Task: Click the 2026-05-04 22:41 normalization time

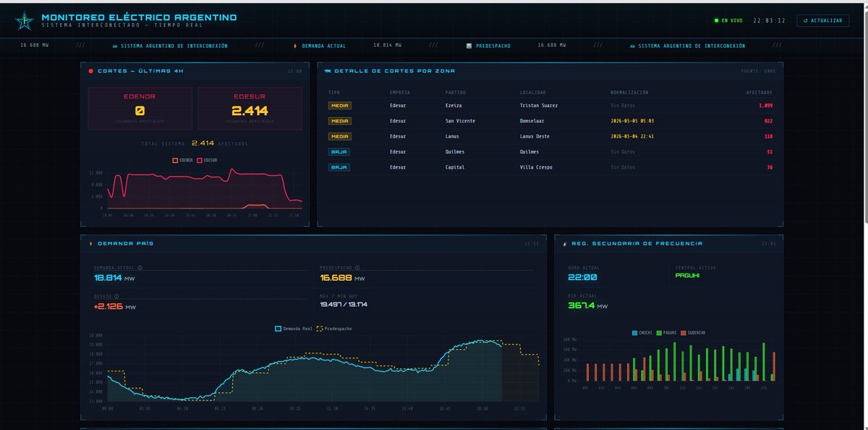Action: [632, 136]
